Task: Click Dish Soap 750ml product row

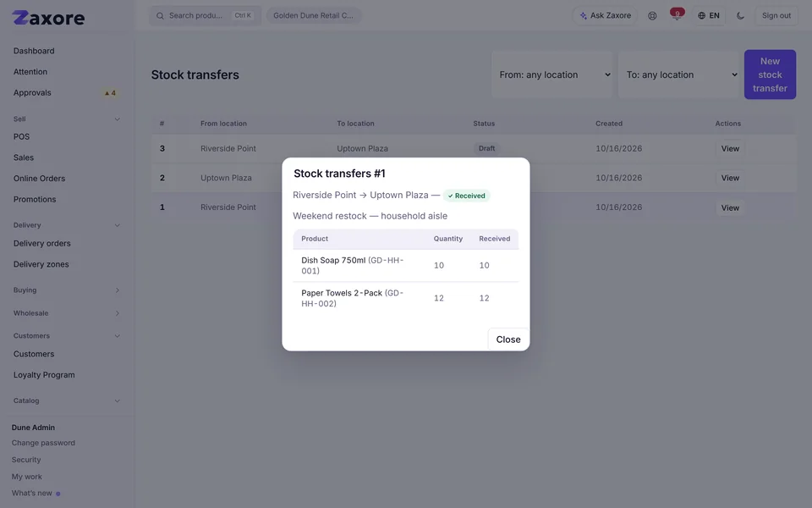Action: 405,265
